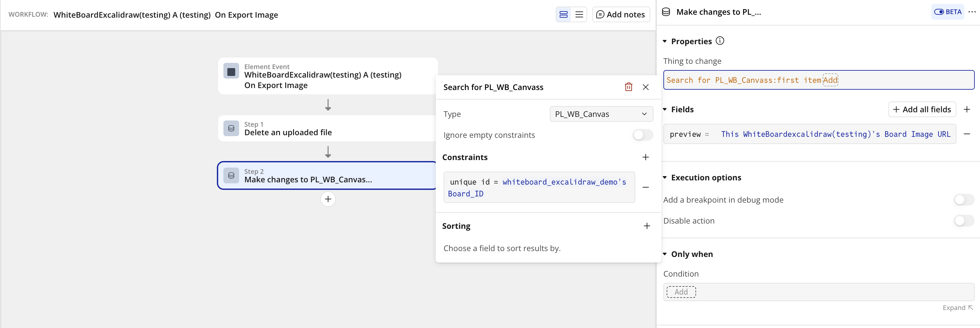This screenshot has height=328, width=980.
Task: Remove the unique id constraint
Action: pyautogui.click(x=646, y=187)
